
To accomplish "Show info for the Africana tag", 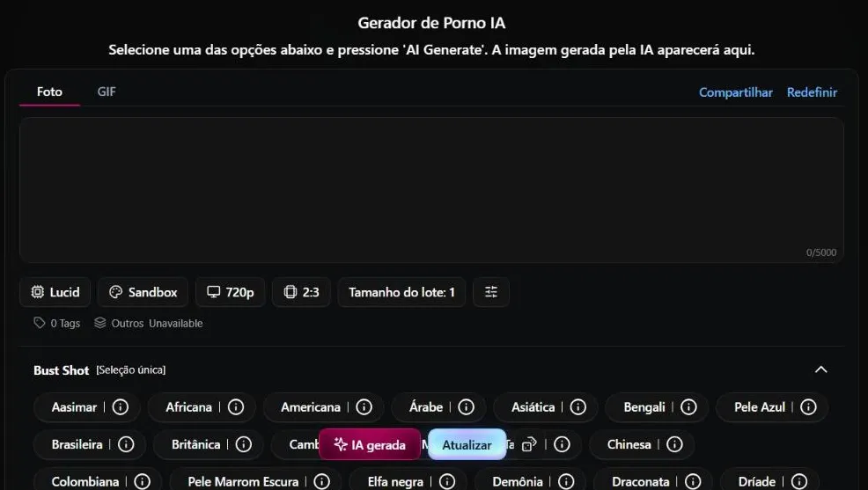I will pyautogui.click(x=236, y=407).
